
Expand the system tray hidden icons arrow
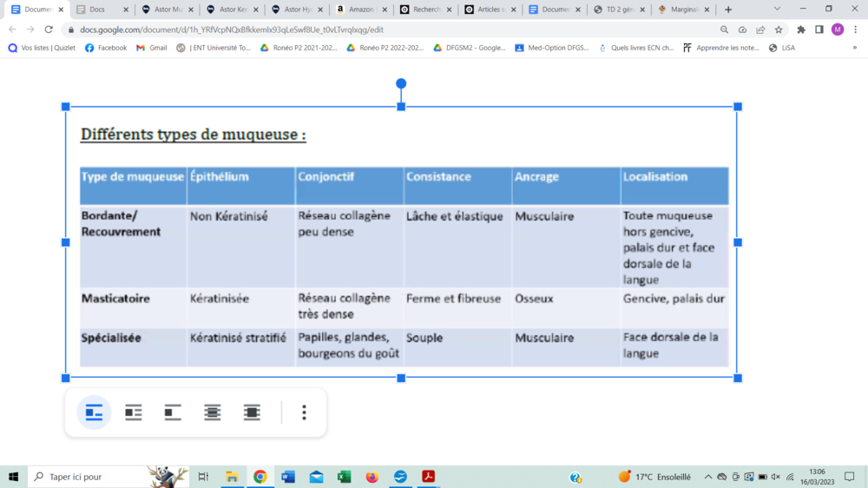(708, 477)
